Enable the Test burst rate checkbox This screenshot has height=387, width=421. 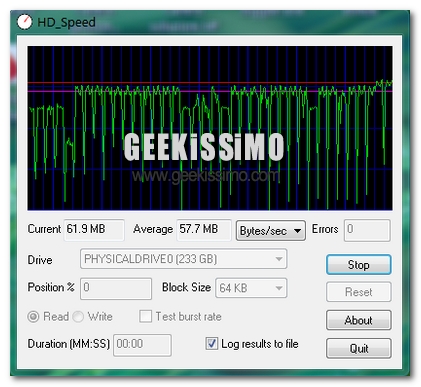145,316
